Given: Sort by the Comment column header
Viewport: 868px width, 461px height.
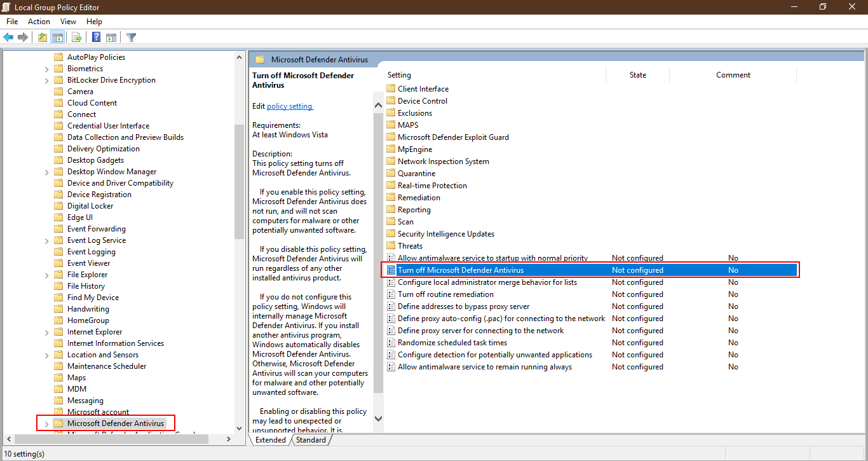Looking at the screenshot, I should [x=733, y=75].
